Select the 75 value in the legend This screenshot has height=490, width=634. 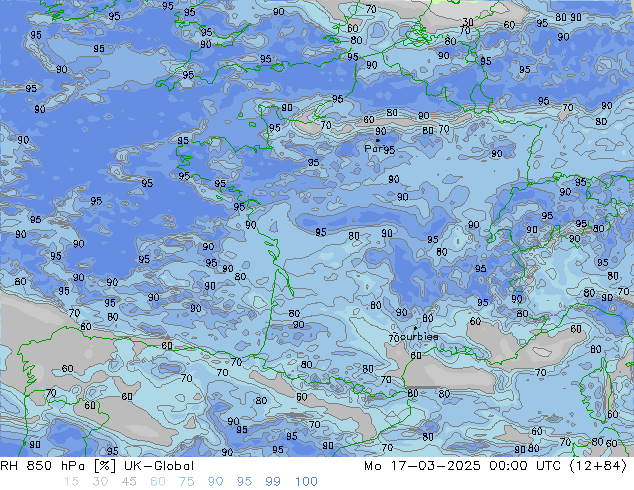click(186, 482)
